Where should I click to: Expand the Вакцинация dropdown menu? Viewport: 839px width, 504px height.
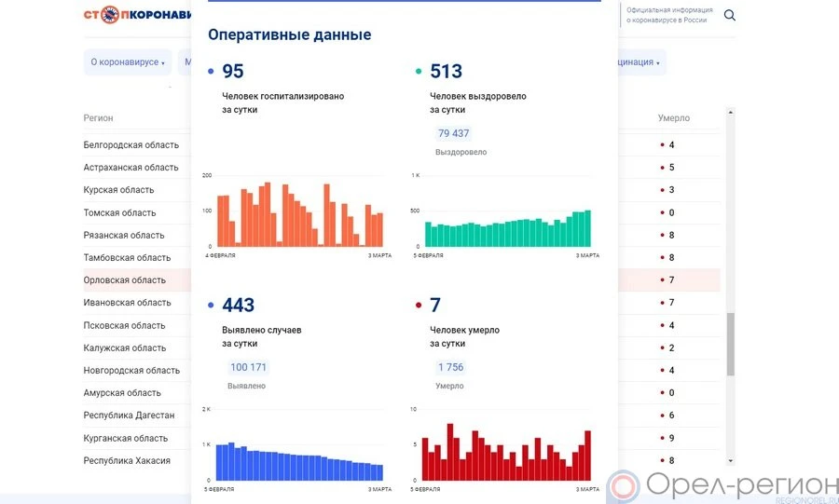click(639, 62)
